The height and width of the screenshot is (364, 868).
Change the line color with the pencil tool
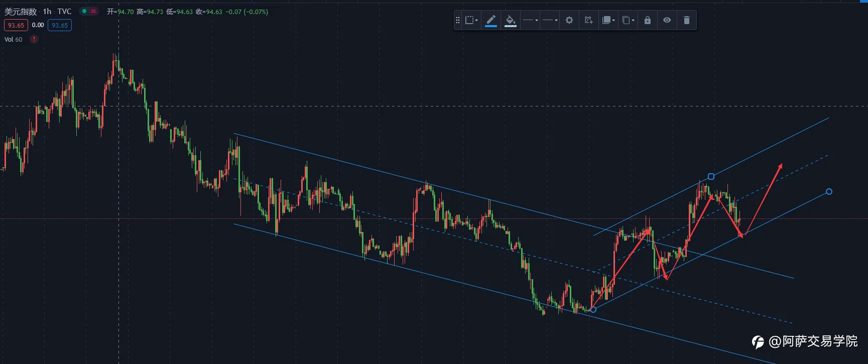(491, 20)
